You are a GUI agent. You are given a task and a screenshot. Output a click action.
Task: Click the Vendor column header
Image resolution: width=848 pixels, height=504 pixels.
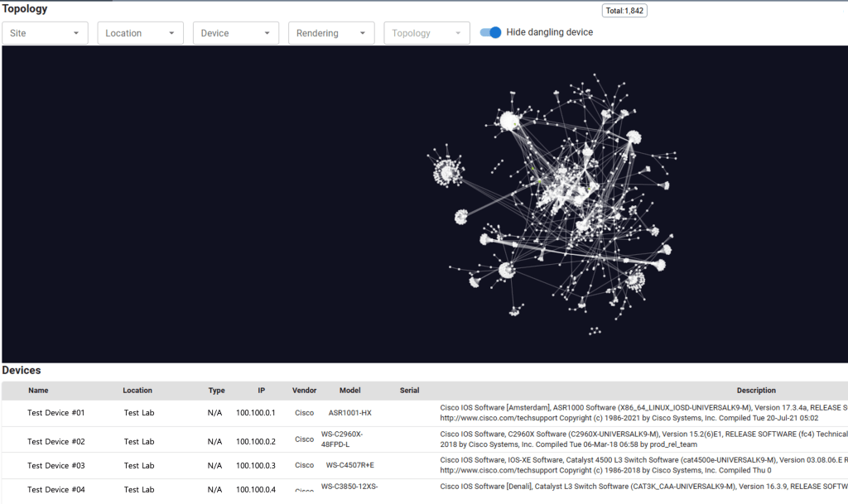[x=304, y=391]
